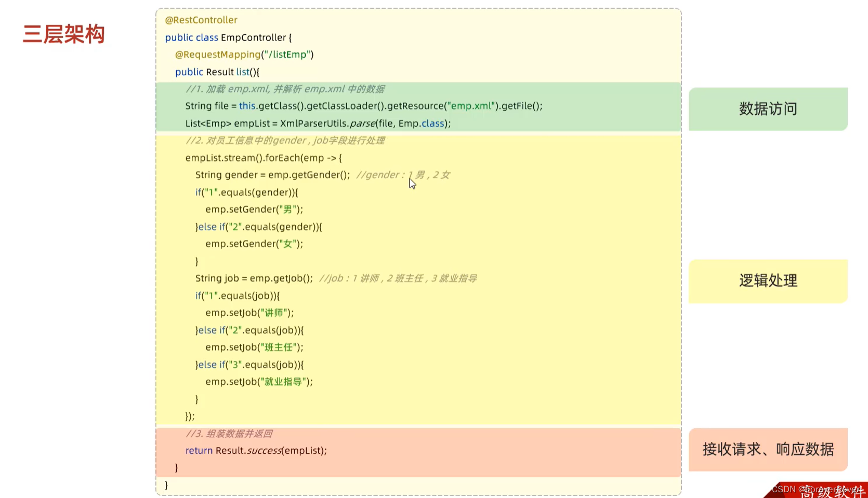Click the 'emp.setGender("女");' line
Image resolution: width=868 pixels, height=498 pixels.
point(254,244)
